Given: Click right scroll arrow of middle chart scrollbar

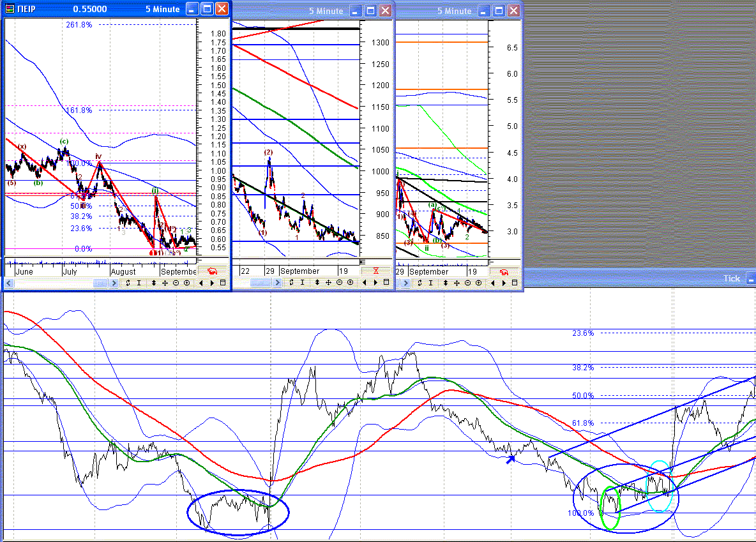Looking at the screenshot, I should coord(277,283).
